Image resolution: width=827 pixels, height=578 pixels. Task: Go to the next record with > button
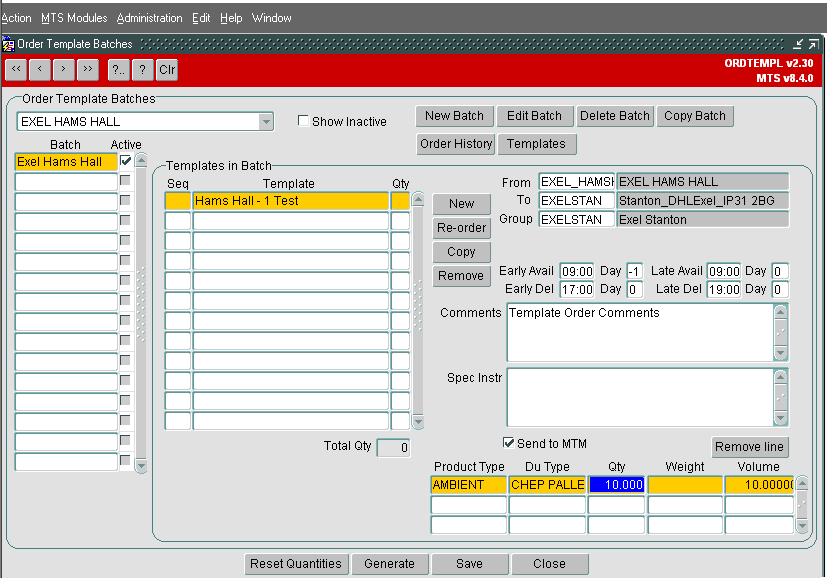click(64, 70)
